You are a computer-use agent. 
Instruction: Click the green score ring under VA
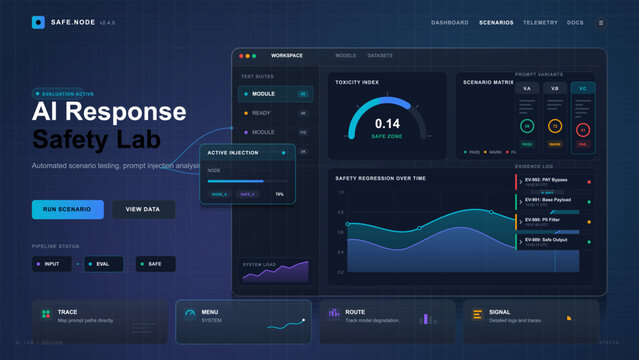[x=527, y=126]
